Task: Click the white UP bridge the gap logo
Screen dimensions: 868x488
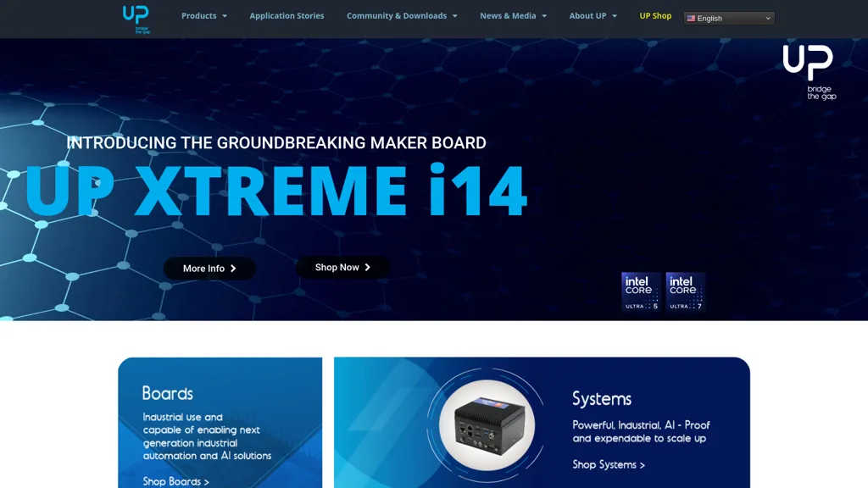Action: tap(809, 72)
